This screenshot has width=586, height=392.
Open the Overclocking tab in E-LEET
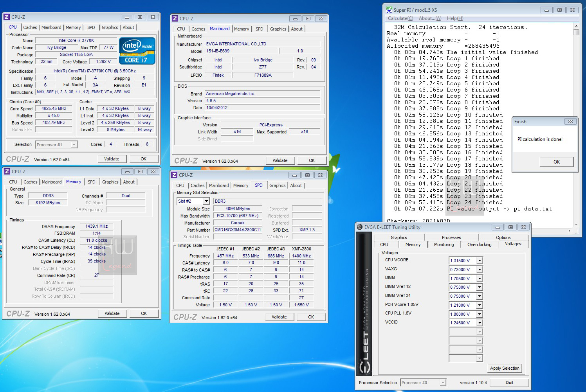[479, 245]
